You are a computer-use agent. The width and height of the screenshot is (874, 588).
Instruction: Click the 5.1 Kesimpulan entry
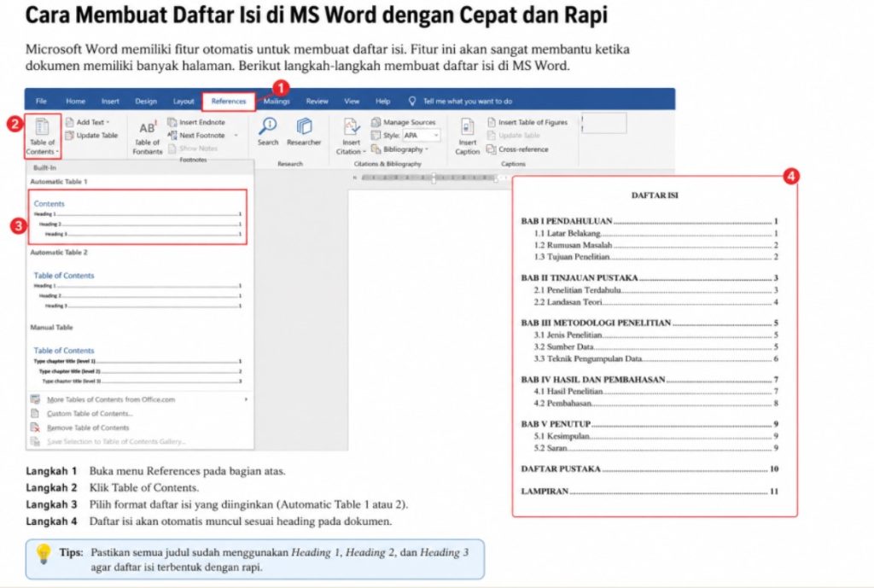(x=655, y=436)
